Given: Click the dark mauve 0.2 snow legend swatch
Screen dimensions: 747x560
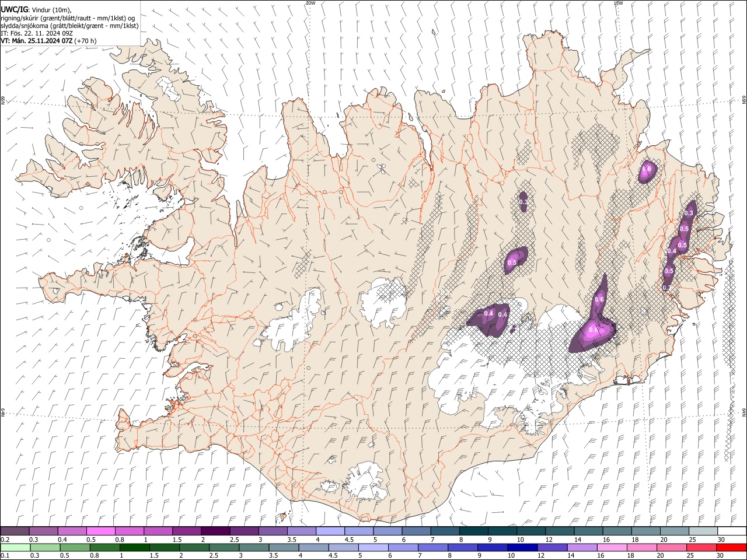Looking at the screenshot, I should [15, 531].
